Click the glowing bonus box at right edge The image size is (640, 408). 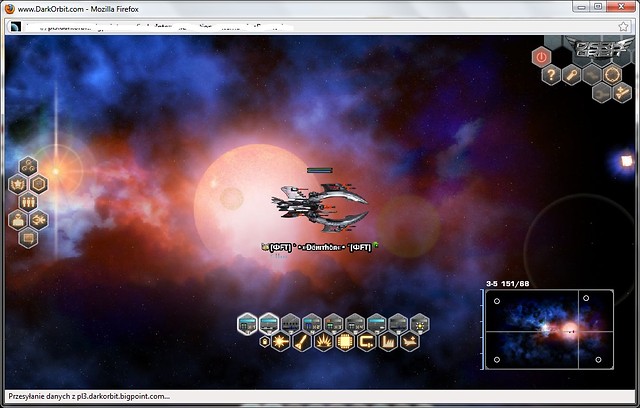[x=627, y=161]
